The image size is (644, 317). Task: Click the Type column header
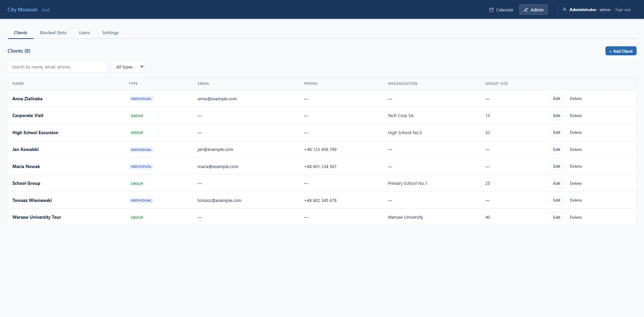(133, 84)
